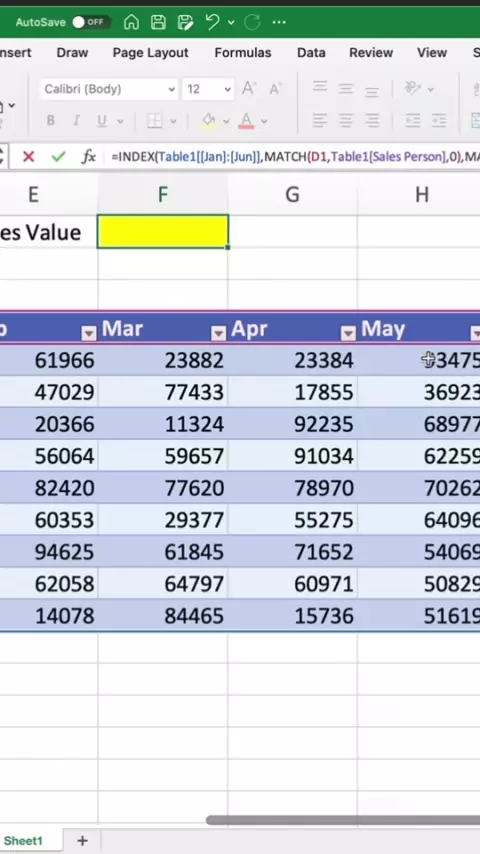Apply Italic formatting

click(x=76, y=120)
